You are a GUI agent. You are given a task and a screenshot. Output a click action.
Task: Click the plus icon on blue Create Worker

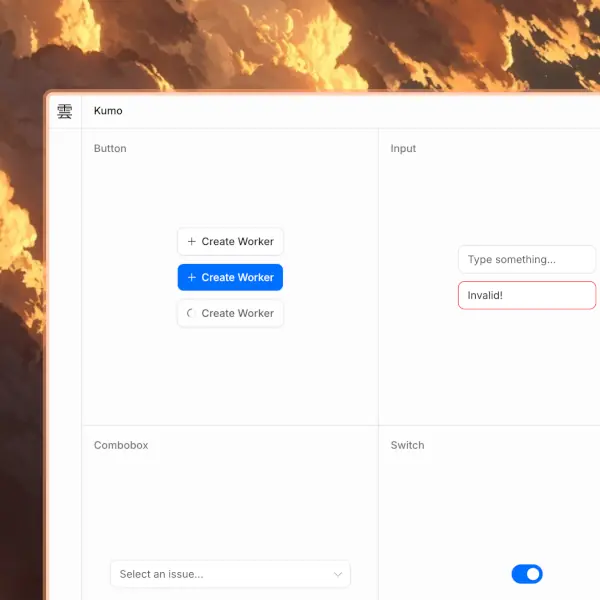192,277
